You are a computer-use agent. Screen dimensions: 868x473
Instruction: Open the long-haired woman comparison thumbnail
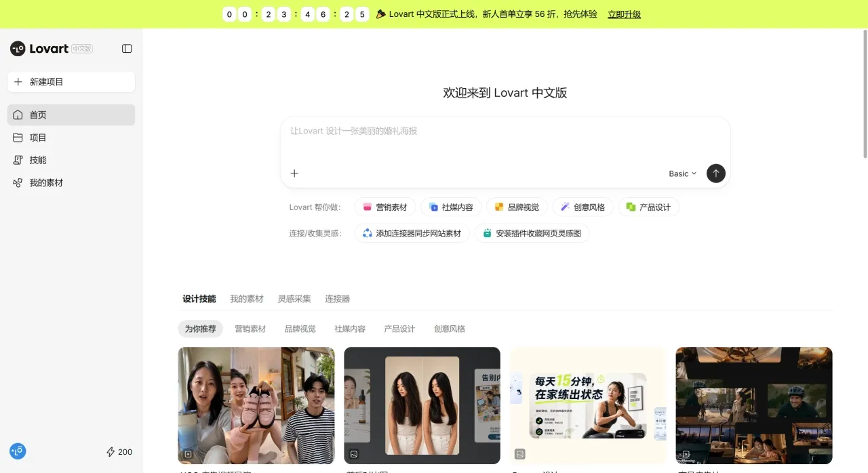422,405
